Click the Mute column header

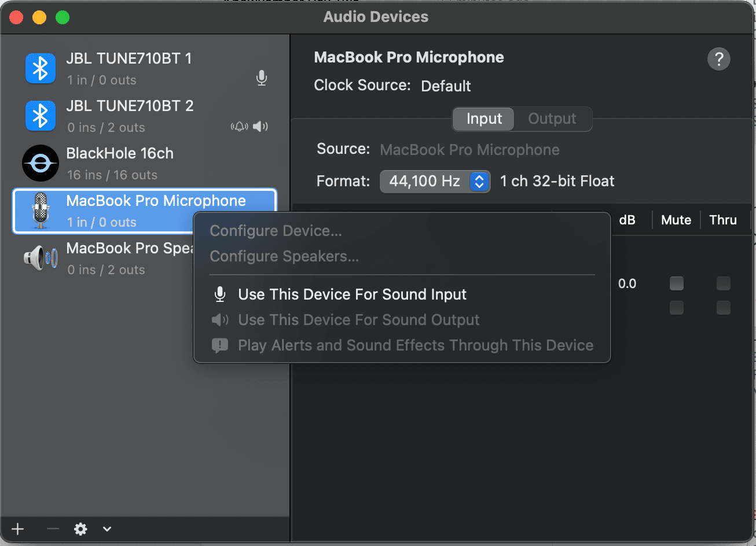pos(676,220)
